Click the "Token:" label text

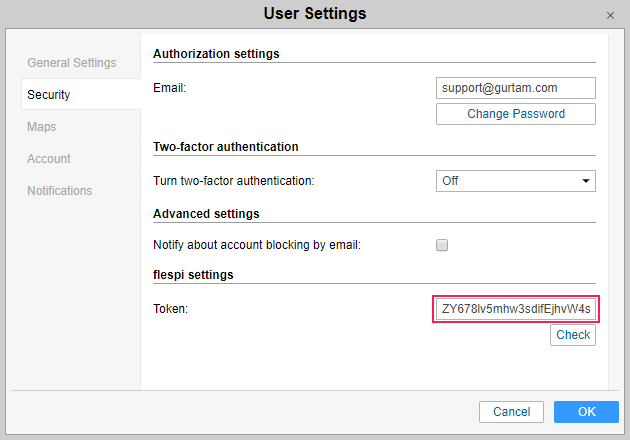click(x=170, y=309)
